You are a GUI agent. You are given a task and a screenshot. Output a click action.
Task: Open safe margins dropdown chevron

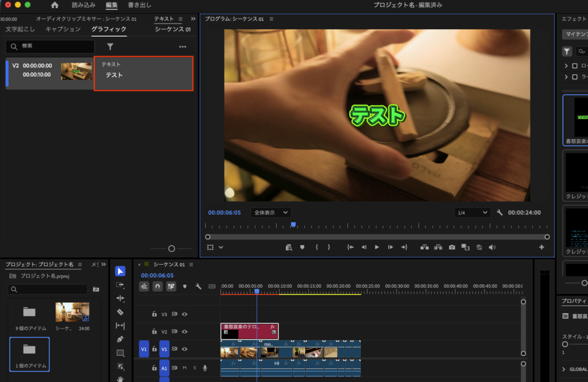[x=221, y=247]
